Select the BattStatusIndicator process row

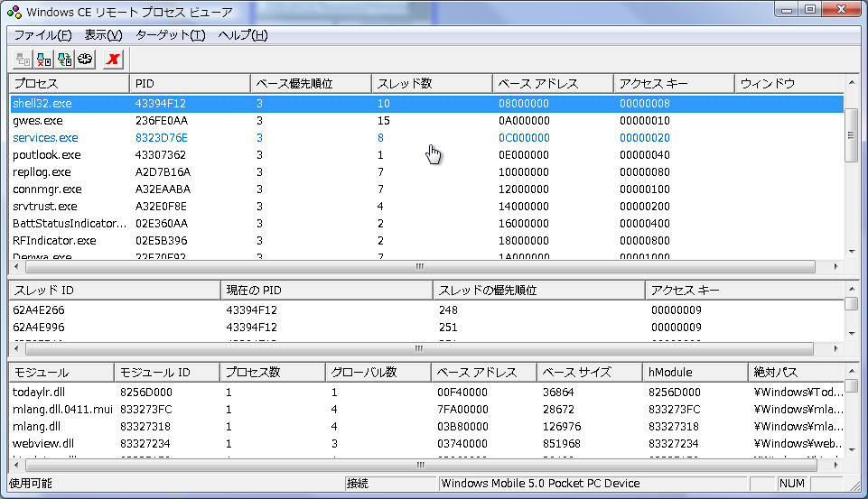(x=427, y=224)
